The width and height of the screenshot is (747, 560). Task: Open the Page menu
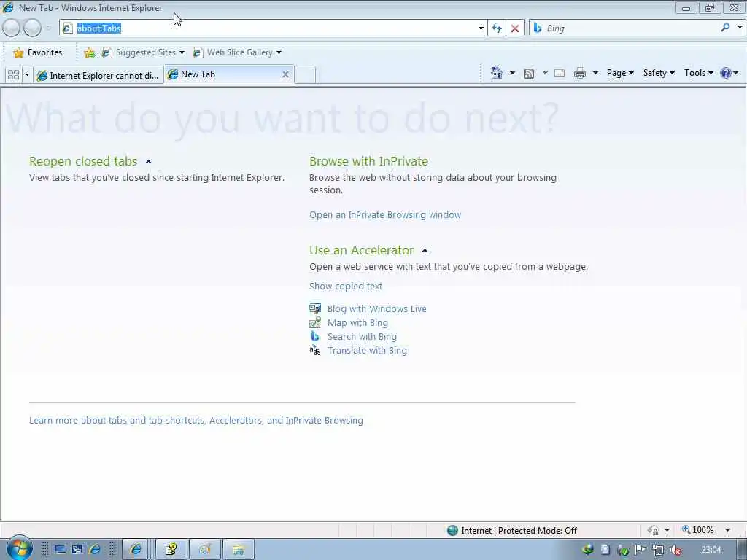620,73
